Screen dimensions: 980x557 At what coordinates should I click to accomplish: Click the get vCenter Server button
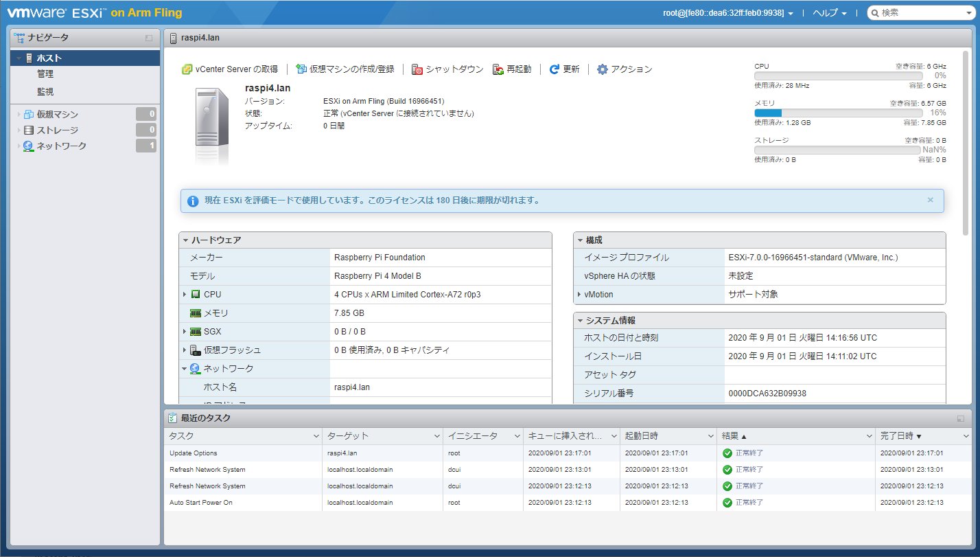230,69
